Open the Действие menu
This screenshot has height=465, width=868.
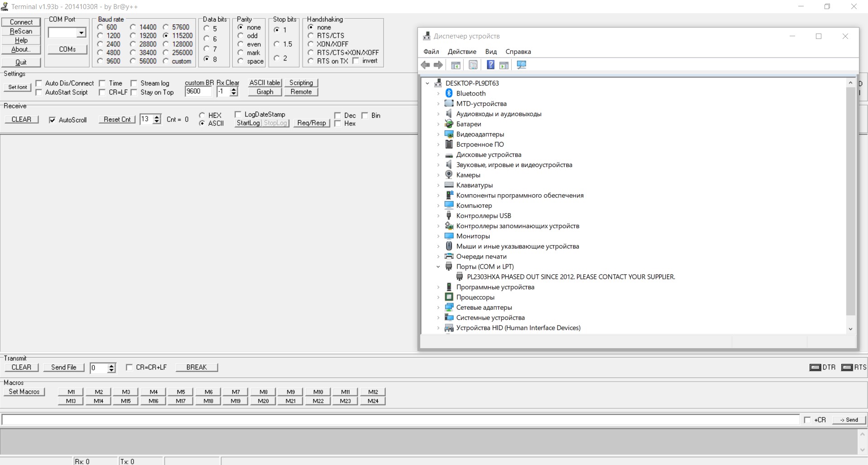[x=461, y=52]
